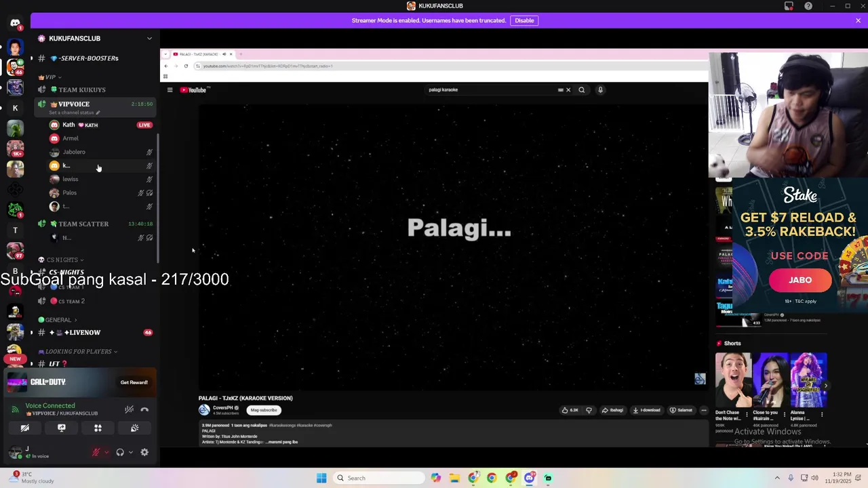
Task: Toggle noise suppression in voice panel
Action: pos(129,409)
